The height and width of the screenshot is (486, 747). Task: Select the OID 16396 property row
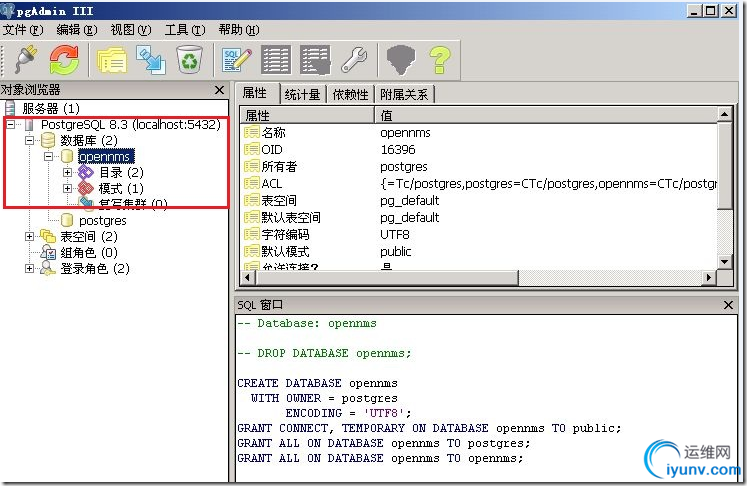(x=479, y=150)
